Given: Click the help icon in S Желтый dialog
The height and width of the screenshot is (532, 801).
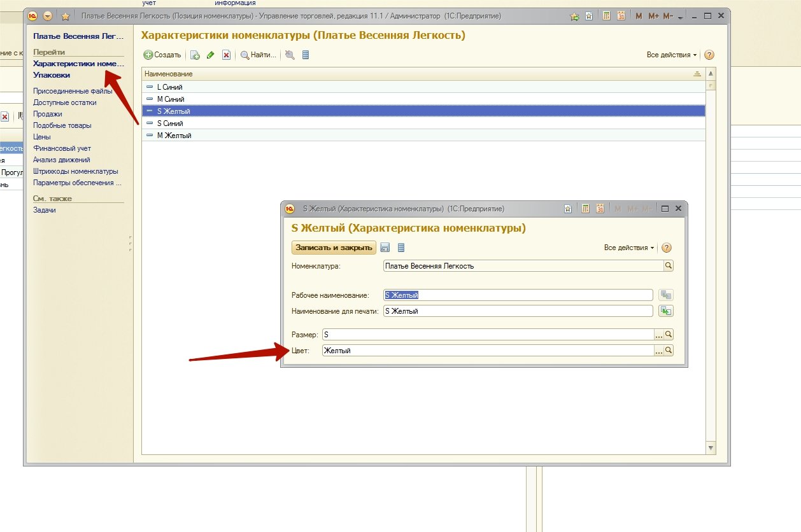Looking at the screenshot, I should pos(667,248).
